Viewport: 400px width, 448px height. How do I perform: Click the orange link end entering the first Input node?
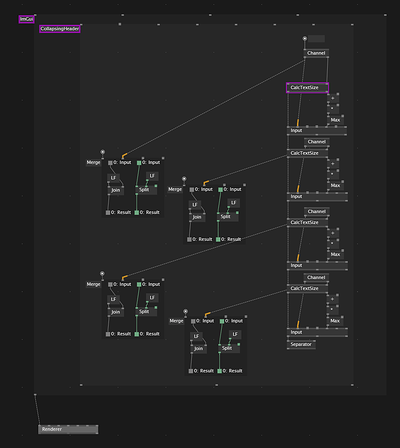tap(298, 123)
